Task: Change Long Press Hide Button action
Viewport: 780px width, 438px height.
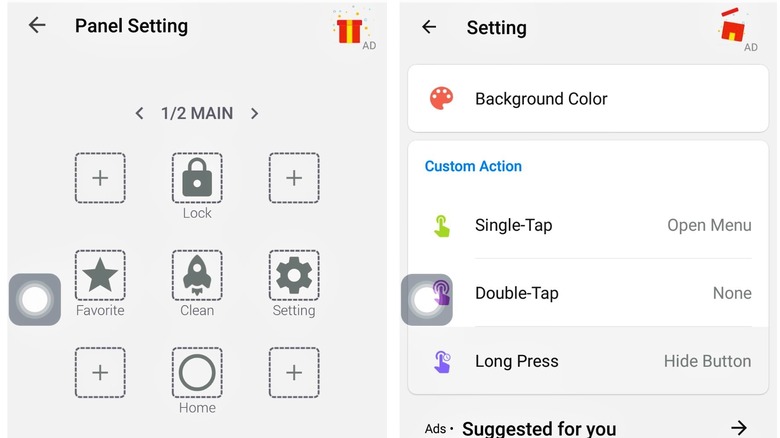Action: [x=588, y=361]
